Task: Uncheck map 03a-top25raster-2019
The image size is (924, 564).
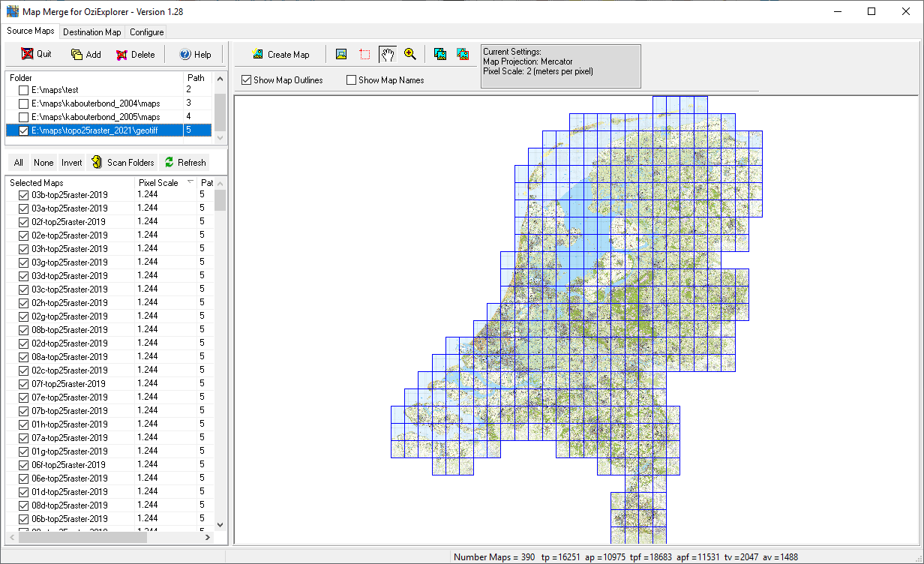Action: pyautogui.click(x=23, y=208)
